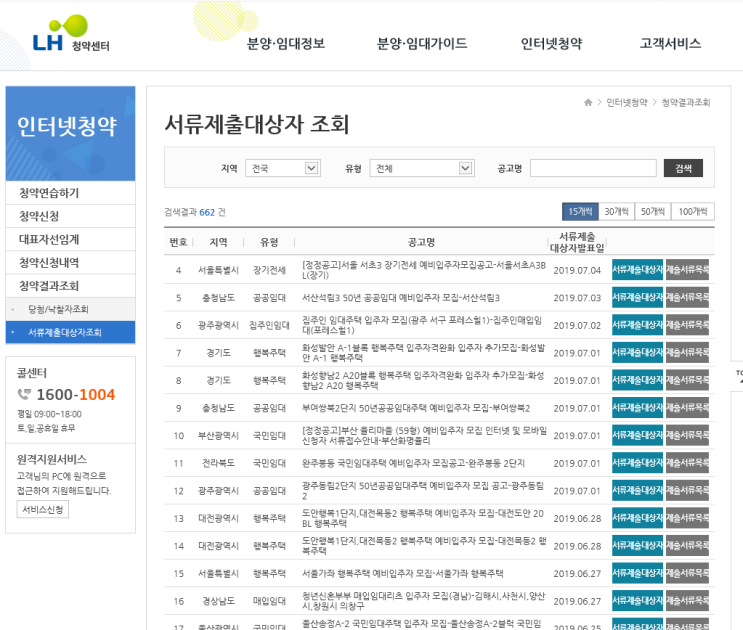Click announcement title 서울가좌 행복주택 예비입주자 모집

(403, 574)
